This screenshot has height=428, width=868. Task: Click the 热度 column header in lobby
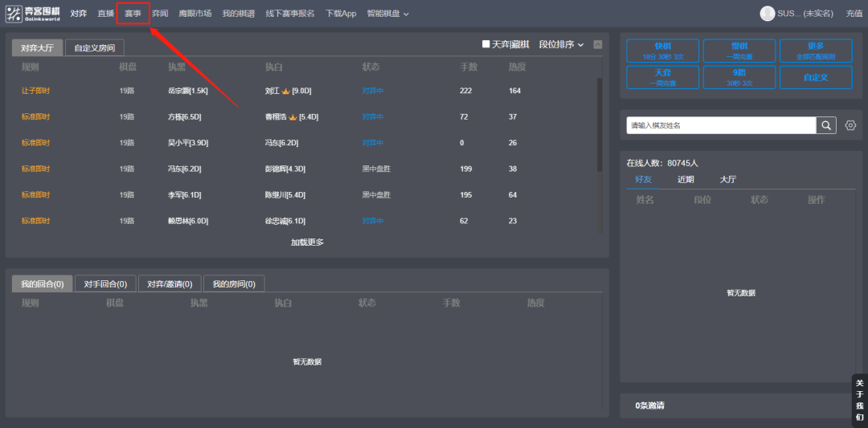[517, 67]
